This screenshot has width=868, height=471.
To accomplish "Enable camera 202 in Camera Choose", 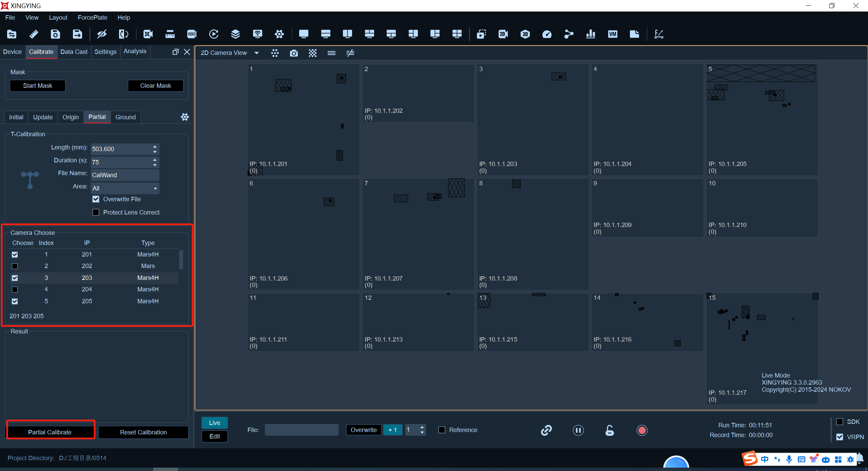I will pos(15,266).
